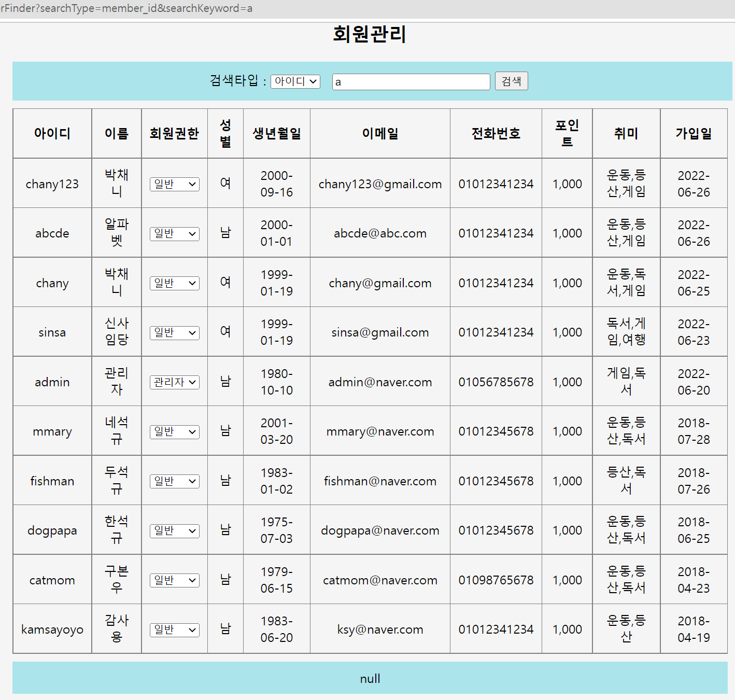
Task: Click the 아이디 column header
Action: click(52, 133)
